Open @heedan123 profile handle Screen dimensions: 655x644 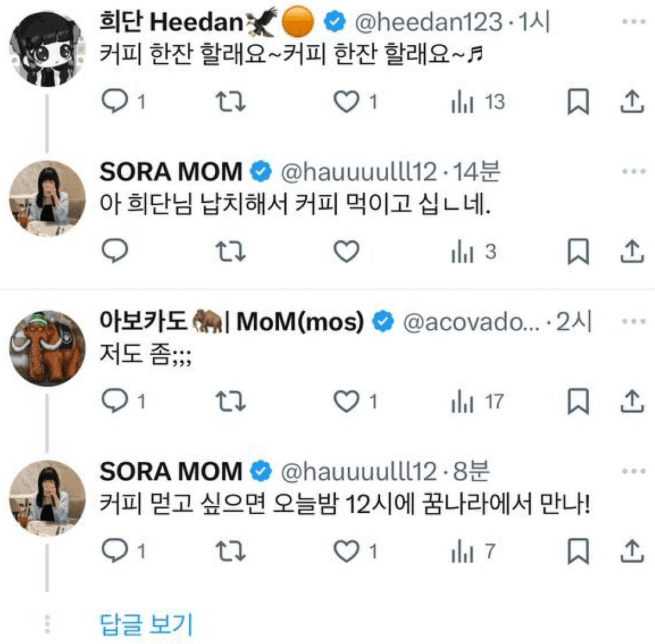click(x=427, y=23)
